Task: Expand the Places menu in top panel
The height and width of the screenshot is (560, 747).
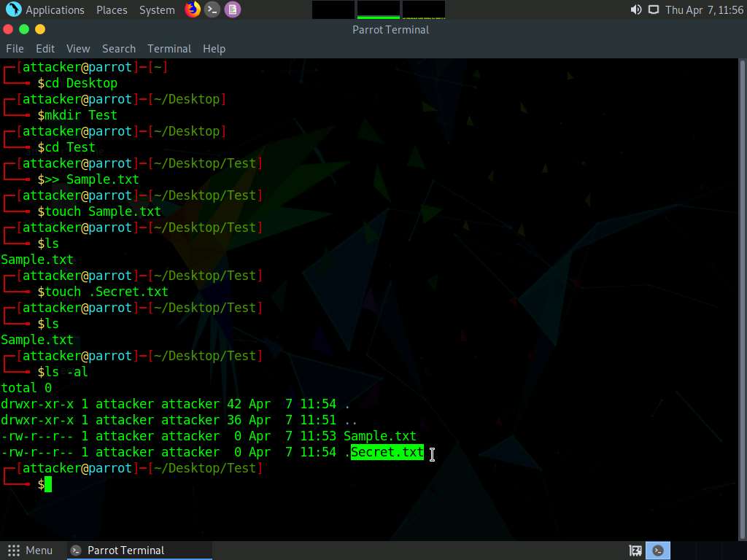Action: click(x=112, y=9)
